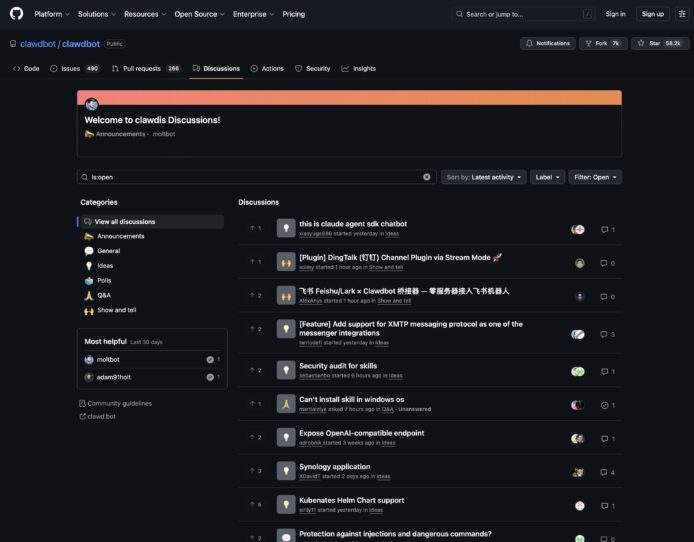Screen dimensions: 694x542
Task: Click the Sign up button
Action: click(652, 14)
